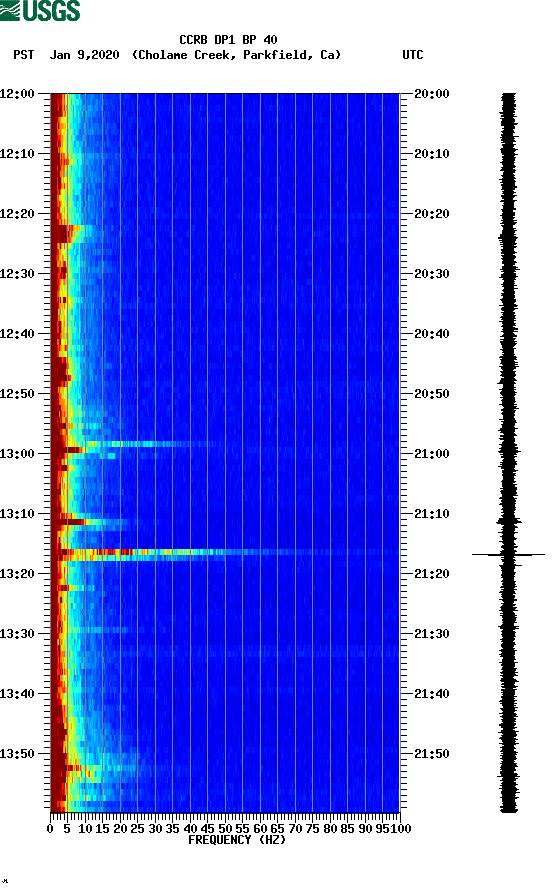Click the 80 Hz frequency tick label

click(x=330, y=828)
